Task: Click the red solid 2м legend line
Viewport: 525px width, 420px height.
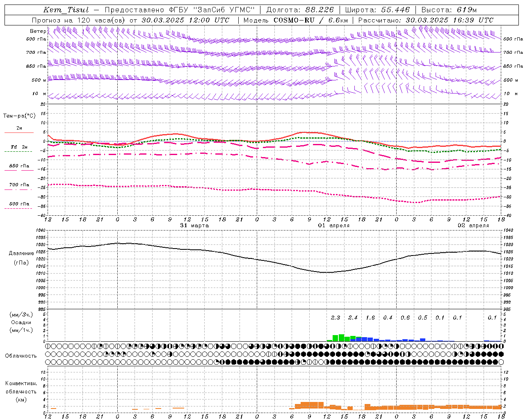Action: point(19,132)
